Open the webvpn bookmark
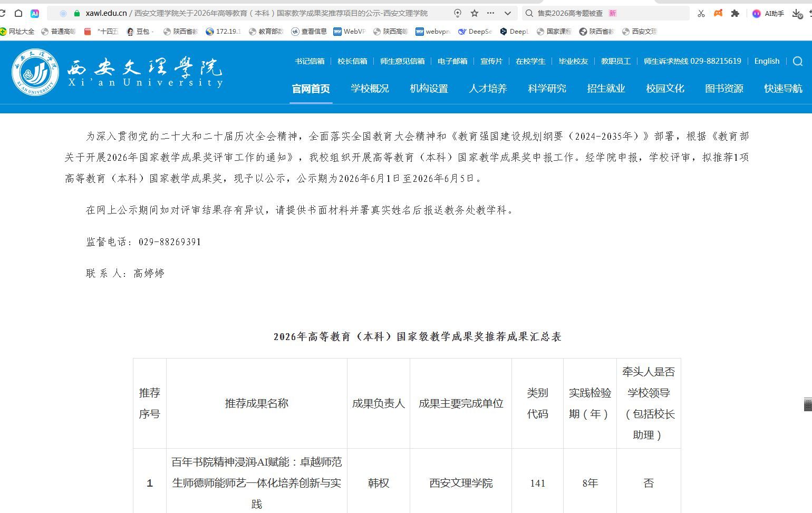This screenshot has height=513, width=812. (x=433, y=32)
